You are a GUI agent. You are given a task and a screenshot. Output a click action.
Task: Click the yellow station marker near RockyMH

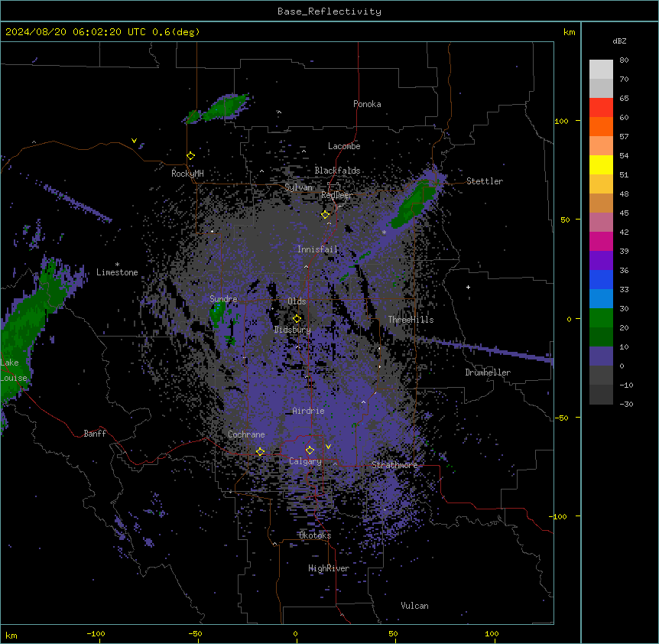pos(191,156)
